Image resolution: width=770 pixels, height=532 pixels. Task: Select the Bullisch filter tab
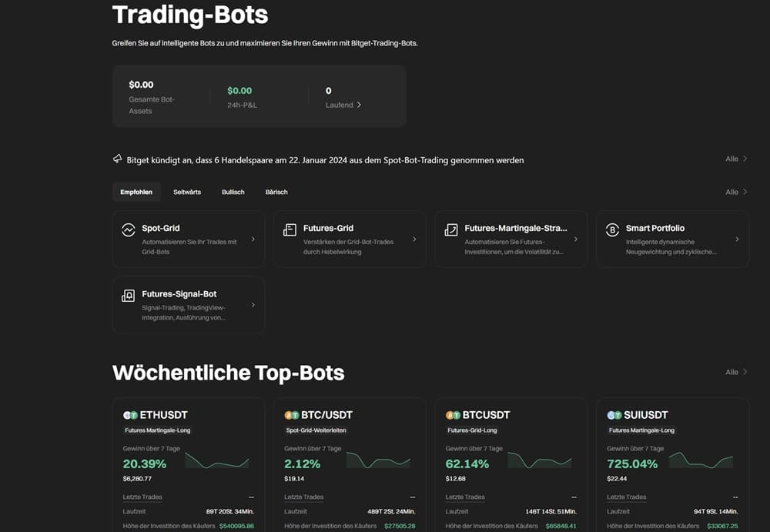pyautogui.click(x=233, y=192)
